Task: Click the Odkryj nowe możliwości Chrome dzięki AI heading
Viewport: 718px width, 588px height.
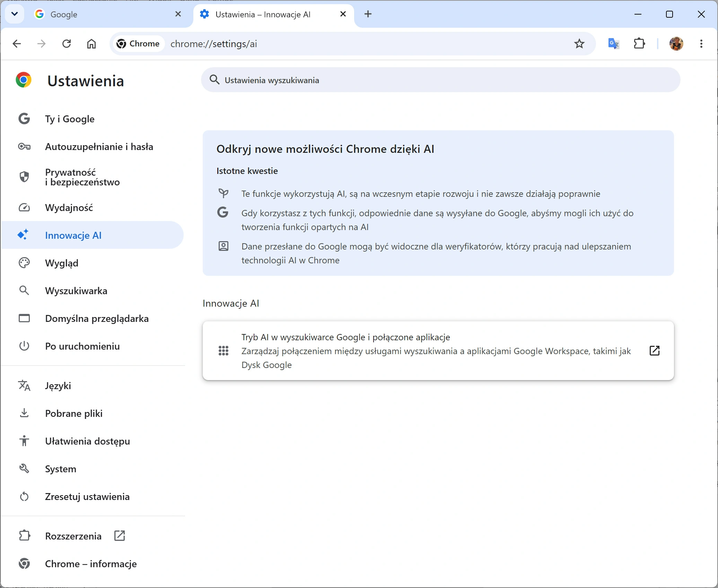Action: click(325, 149)
